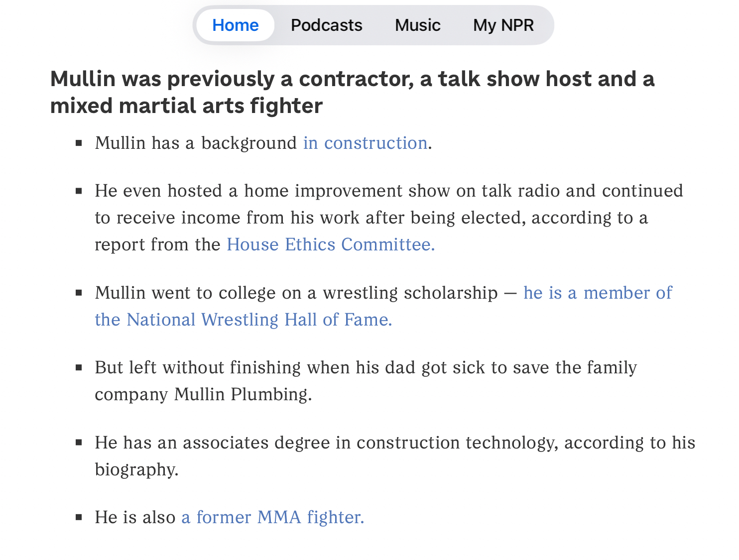
Task: Open the National Wrestling Hall of Fame link
Action: [243, 320]
